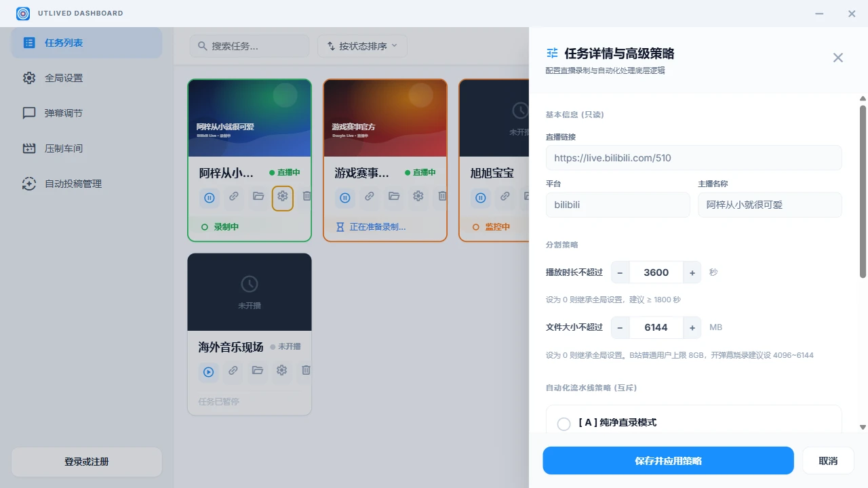The height and width of the screenshot is (488, 868).
Task: Click the sliders icon beside 任务详情与高级策略
Action: [x=552, y=54]
